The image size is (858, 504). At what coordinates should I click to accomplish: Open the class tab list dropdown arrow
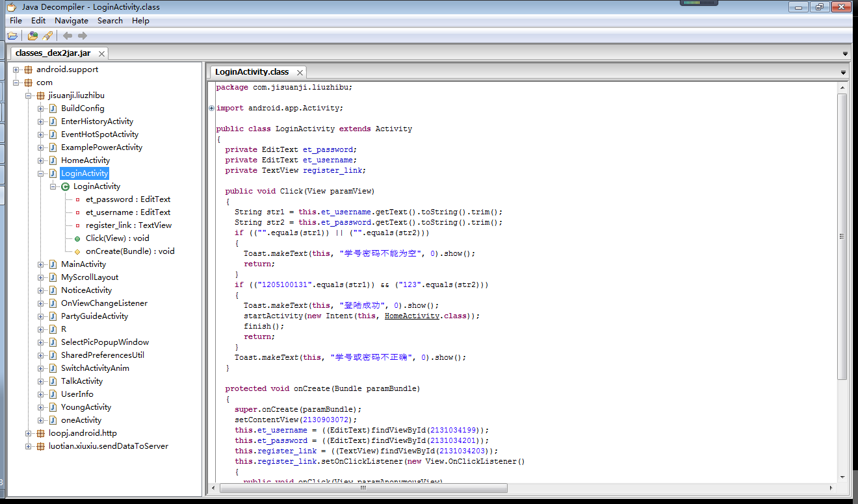tap(843, 72)
